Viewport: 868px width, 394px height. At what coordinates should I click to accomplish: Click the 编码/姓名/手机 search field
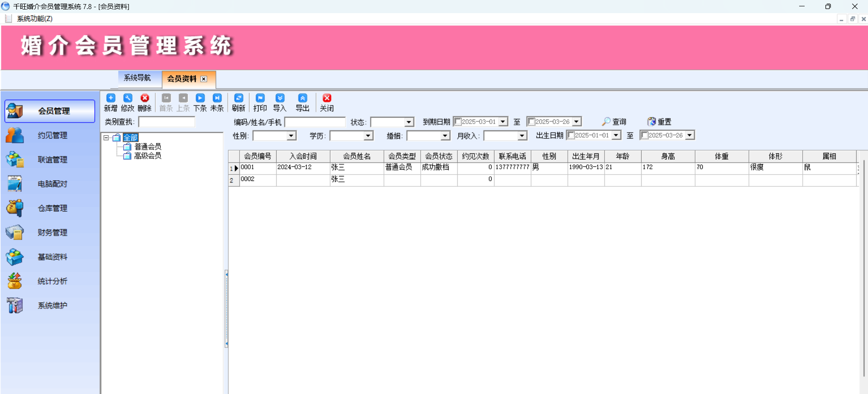[315, 122]
